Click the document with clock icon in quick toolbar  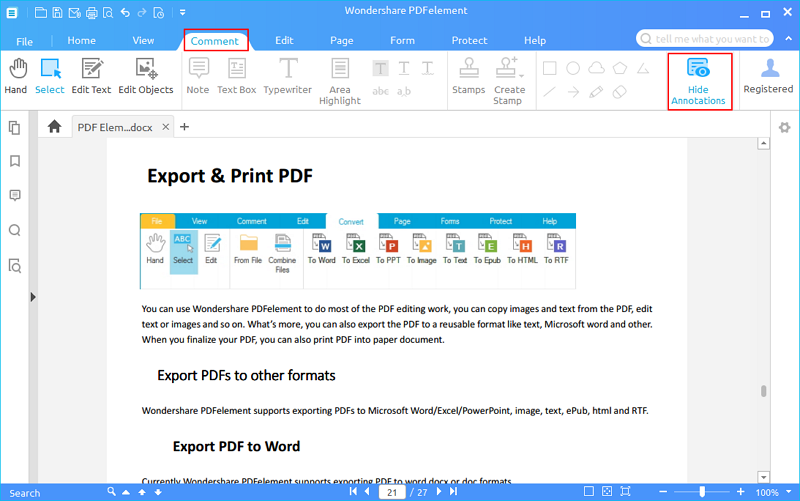click(x=159, y=13)
